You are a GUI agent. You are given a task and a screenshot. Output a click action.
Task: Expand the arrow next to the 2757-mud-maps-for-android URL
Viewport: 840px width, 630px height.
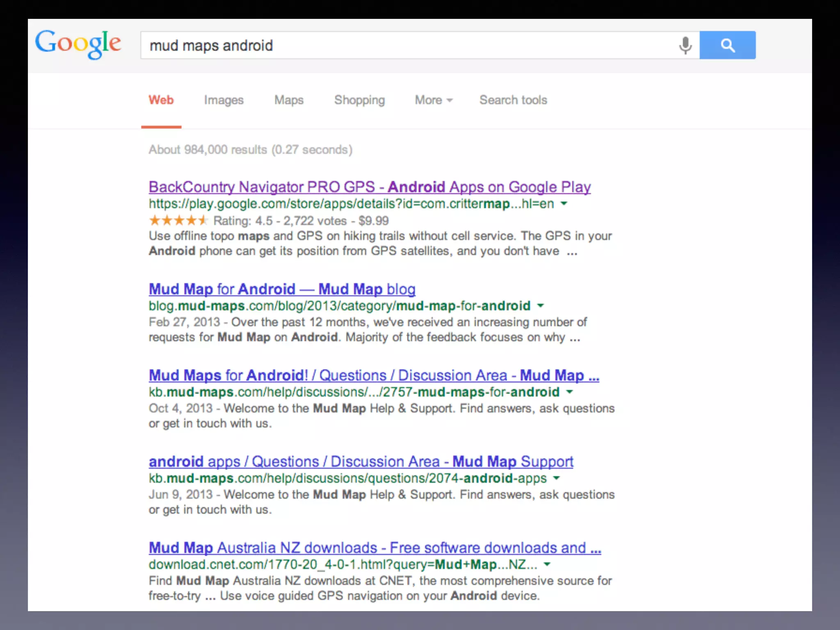coord(570,392)
